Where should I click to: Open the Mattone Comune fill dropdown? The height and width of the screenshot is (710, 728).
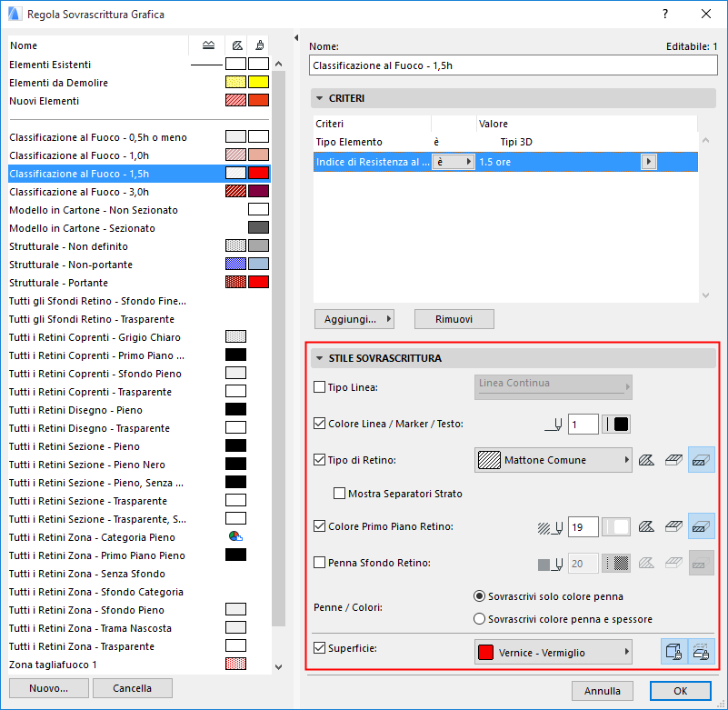pos(553,460)
